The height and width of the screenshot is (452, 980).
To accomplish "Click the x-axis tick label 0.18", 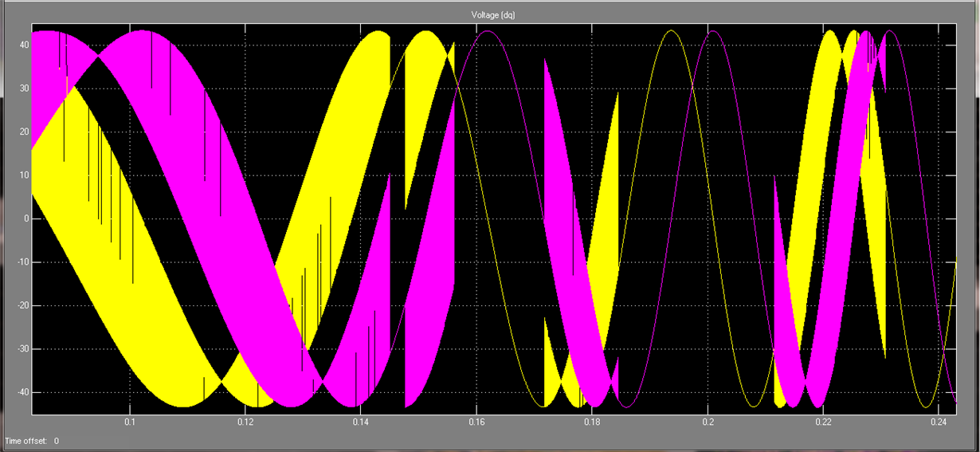I will pyautogui.click(x=592, y=422).
